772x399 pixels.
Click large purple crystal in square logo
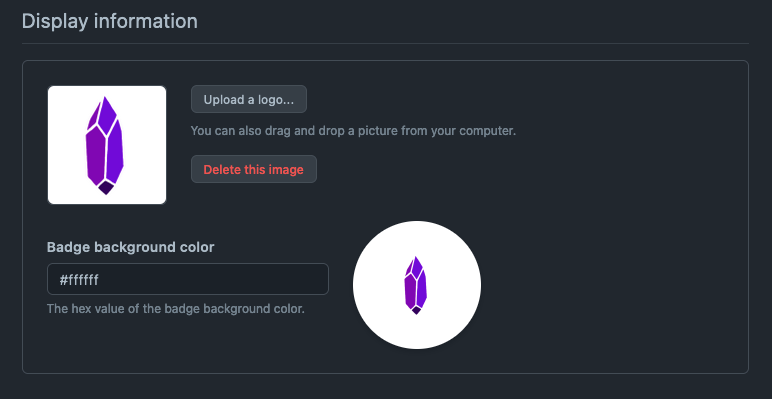[104, 145]
